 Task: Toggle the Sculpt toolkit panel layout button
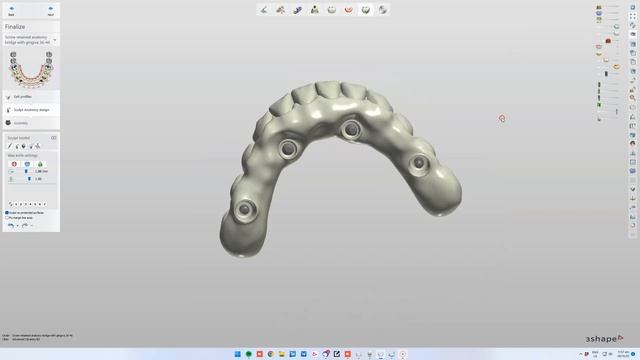[x=53, y=138]
